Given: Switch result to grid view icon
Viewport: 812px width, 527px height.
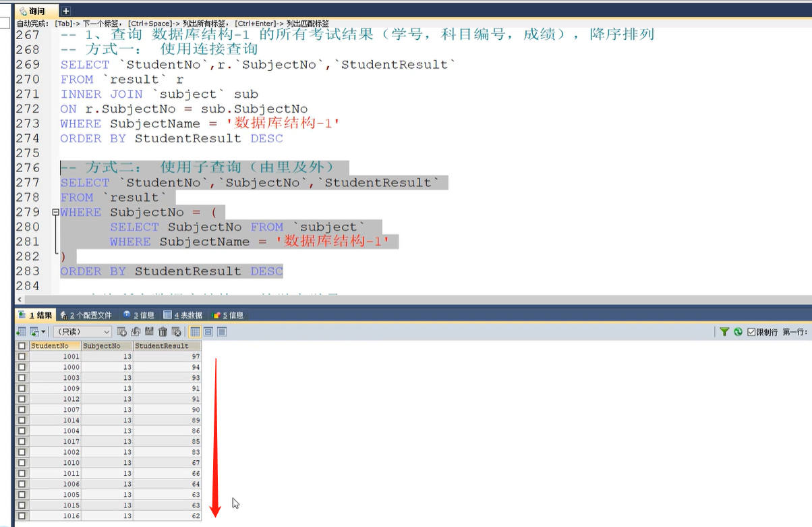Looking at the screenshot, I should (x=195, y=332).
